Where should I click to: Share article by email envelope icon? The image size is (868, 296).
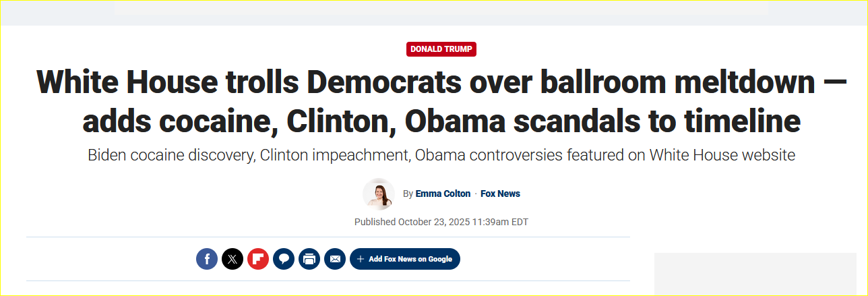point(335,259)
